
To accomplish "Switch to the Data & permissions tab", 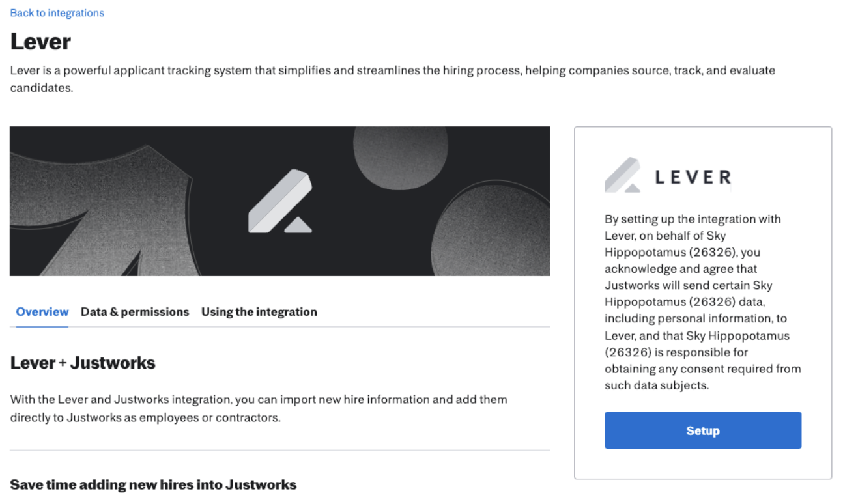I will point(135,312).
